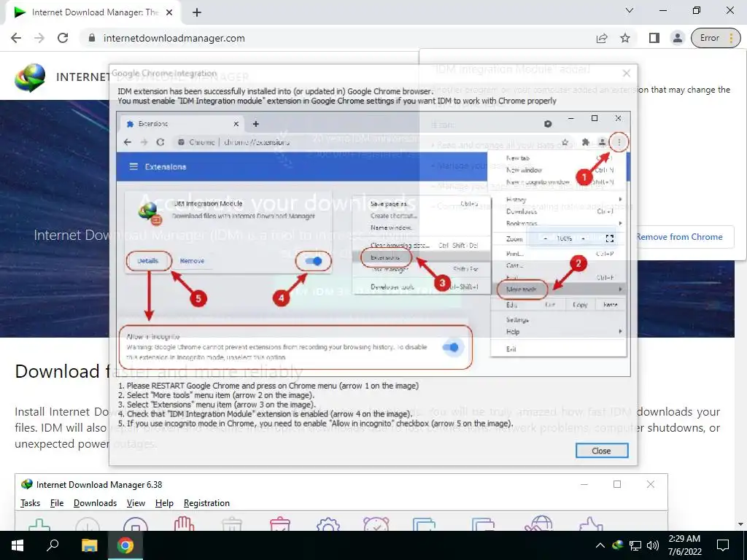Click IDM Grabber globe toolbar icon

tap(538, 523)
